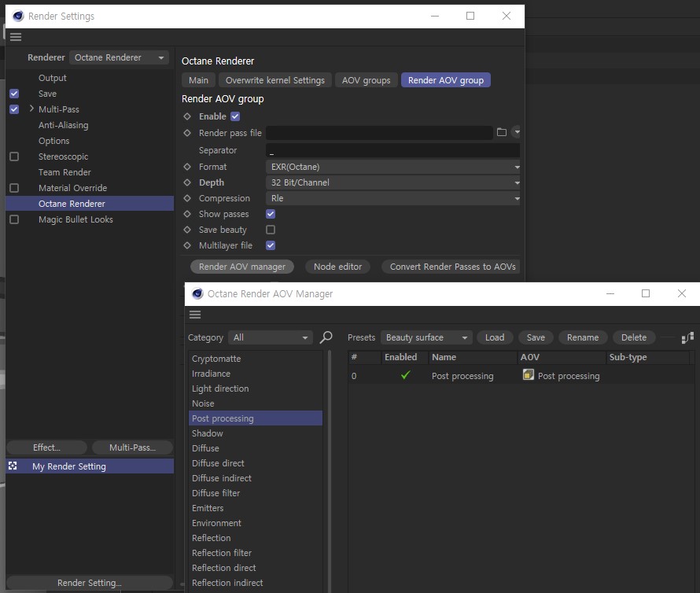The width and height of the screenshot is (700, 593).
Task: Select Output in the settings list
Action: click(53, 78)
